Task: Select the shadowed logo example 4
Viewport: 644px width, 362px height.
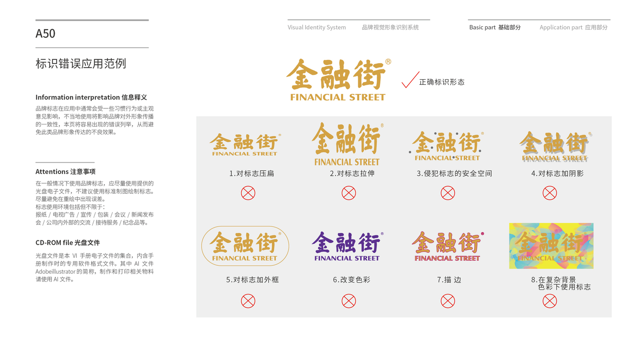Action: (x=555, y=147)
